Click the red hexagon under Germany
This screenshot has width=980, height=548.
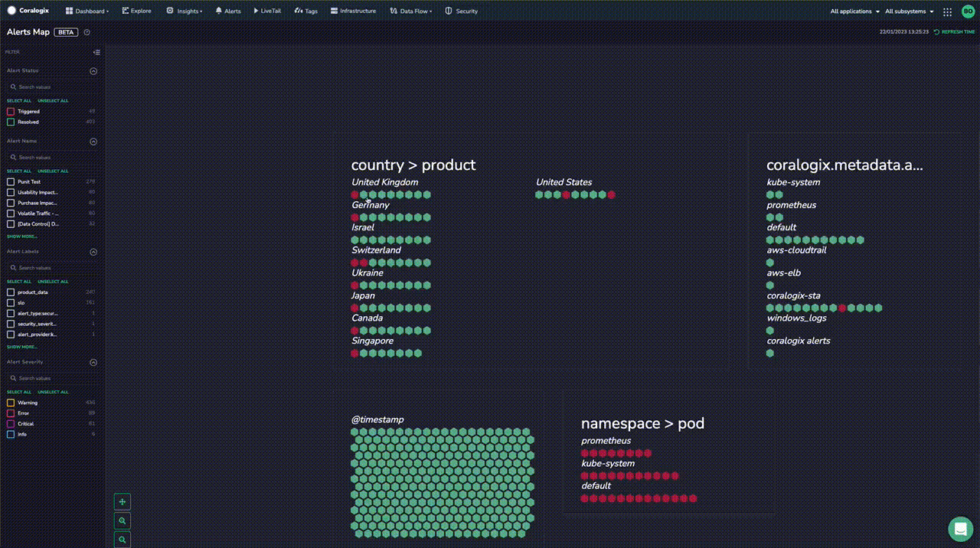(354, 217)
